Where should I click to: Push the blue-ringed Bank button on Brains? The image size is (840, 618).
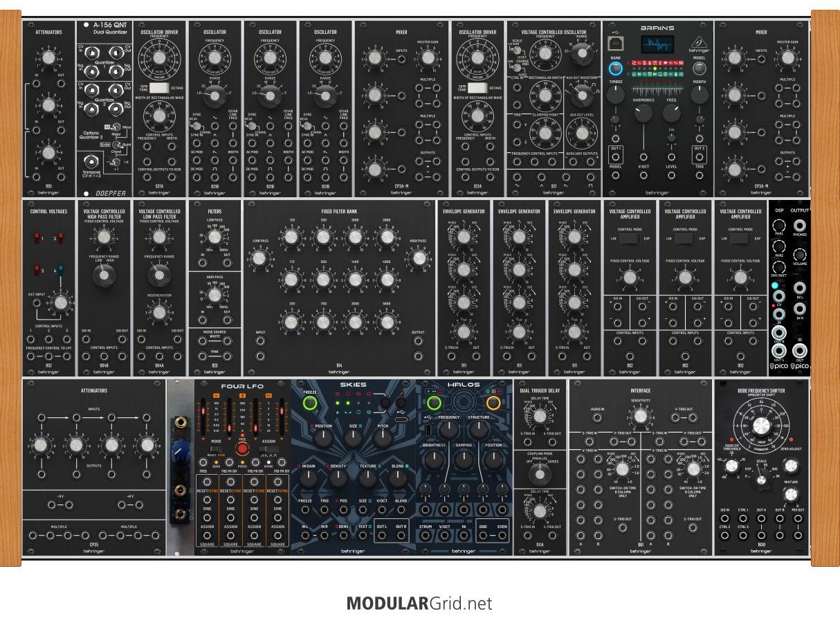pos(616,69)
